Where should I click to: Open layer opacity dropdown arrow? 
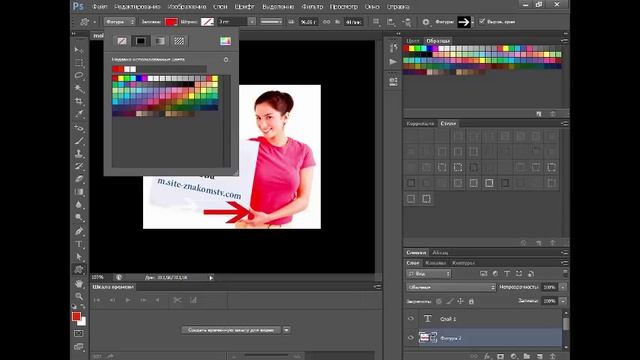(x=563, y=287)
